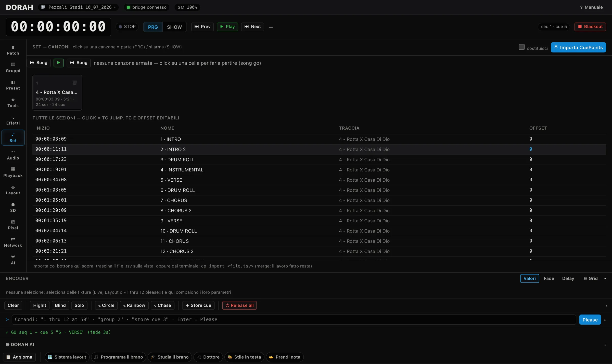Image resolution: width=612 pixels, height=364 pixels.
Task: Run Sistema layout AI action
Action: pyautogui.click(x=67, y=357)
